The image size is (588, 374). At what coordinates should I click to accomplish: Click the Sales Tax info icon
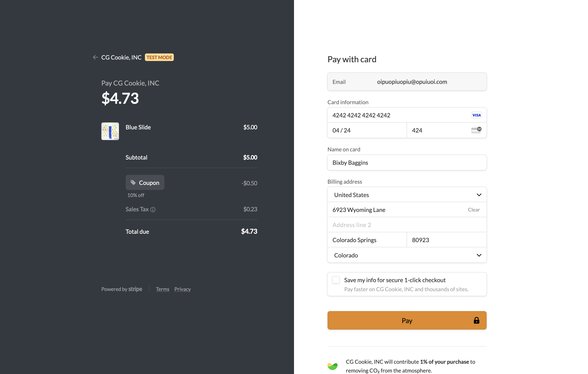coord(153,209)
